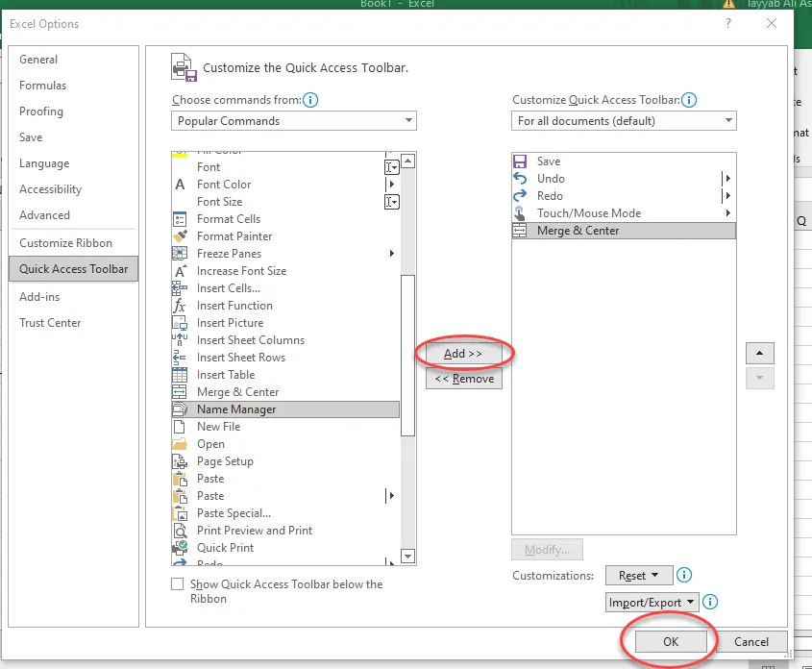Click the Format Painter brush icon

pyautogui.click(x=180, y=236)
